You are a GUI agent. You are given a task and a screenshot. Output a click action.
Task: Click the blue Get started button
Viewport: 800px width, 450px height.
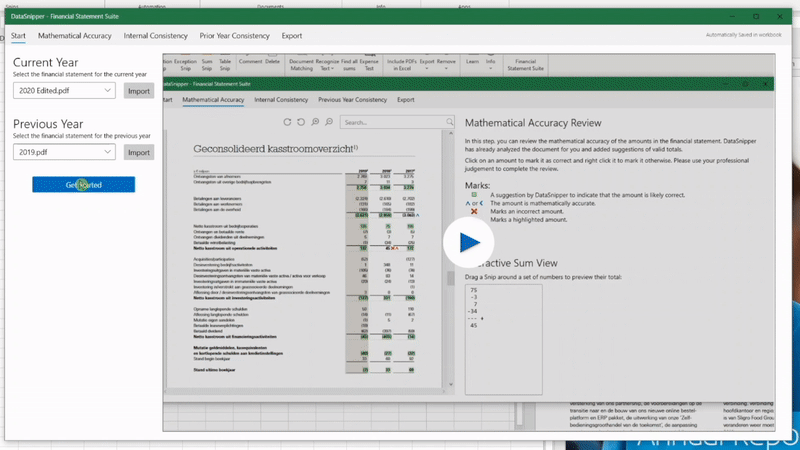[x=84, y=185]
